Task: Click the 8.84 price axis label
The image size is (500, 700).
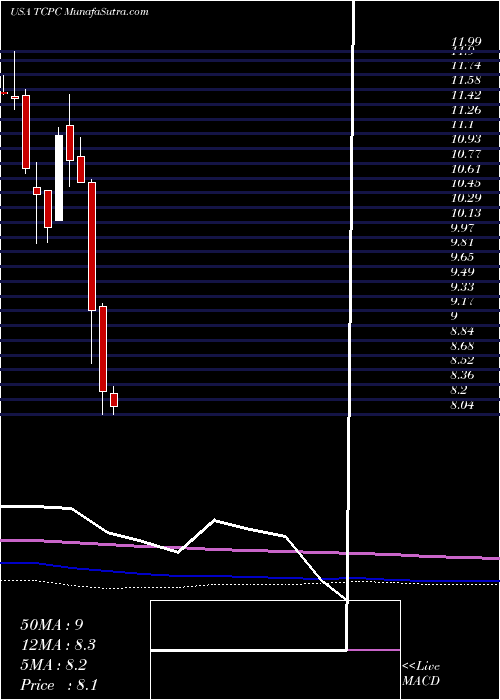Action: 462,331
